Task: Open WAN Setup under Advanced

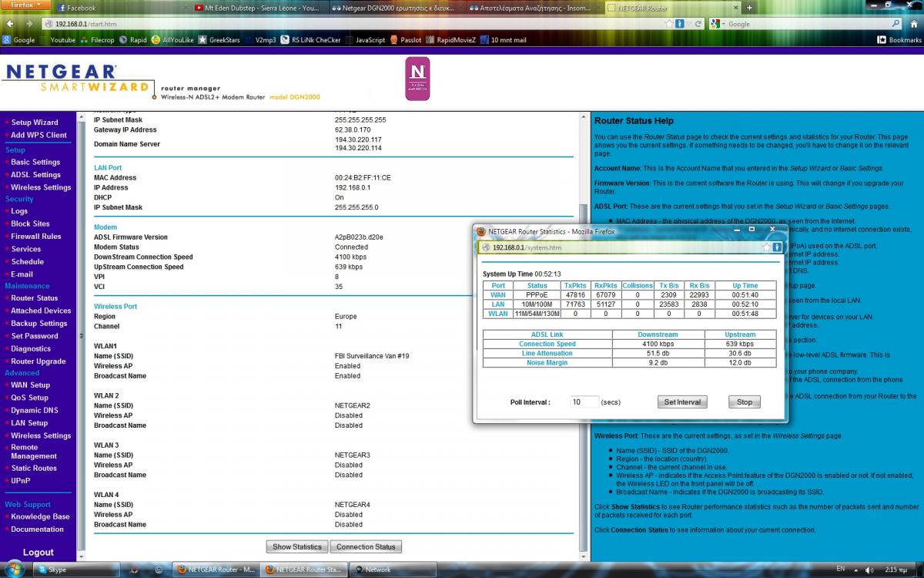Action: [x=30, y=385]
